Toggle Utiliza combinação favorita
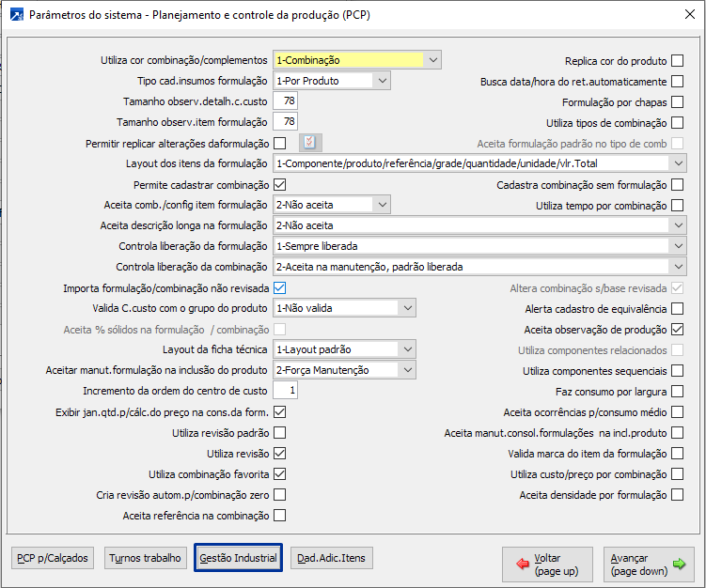706x588 pixels. (x=279, y=474)
